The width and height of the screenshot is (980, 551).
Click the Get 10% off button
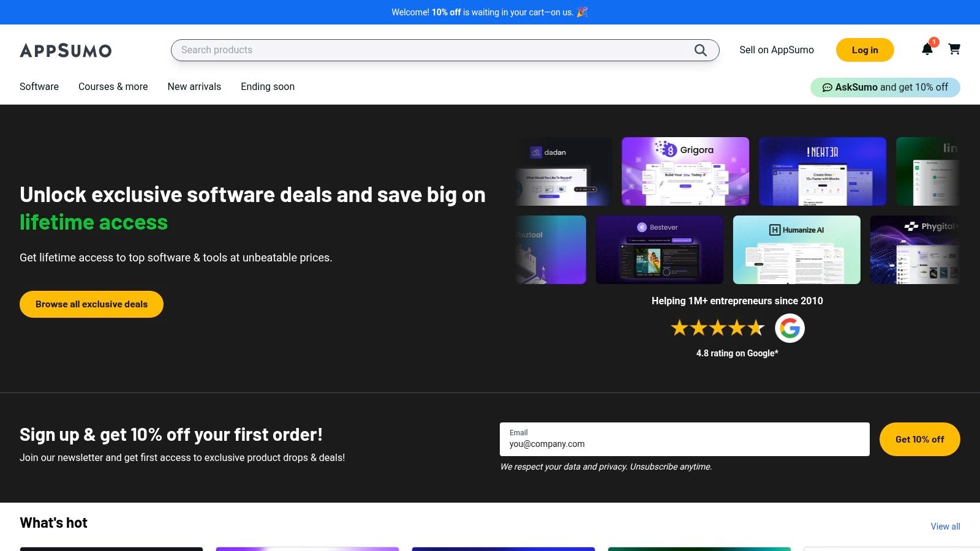[920, 439]
